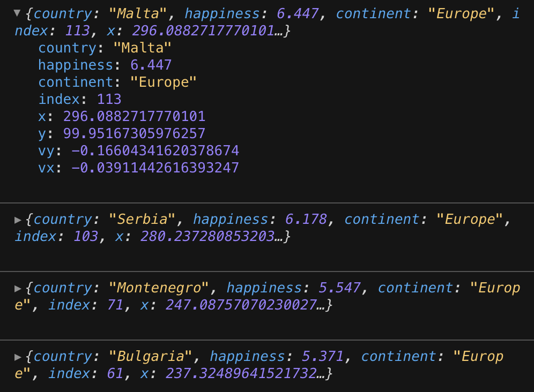Expand the Bulgaria object entry
This screenshot has width=534, height=392.
[x=18, y=357]
